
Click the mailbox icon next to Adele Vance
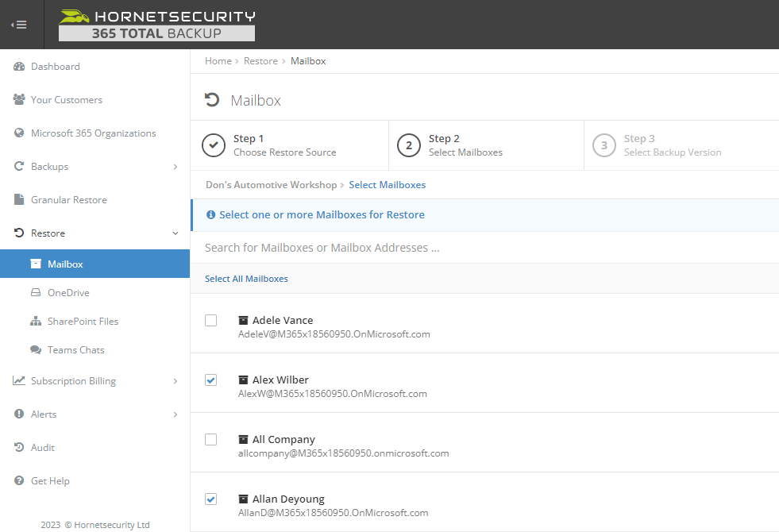[244, 321]
